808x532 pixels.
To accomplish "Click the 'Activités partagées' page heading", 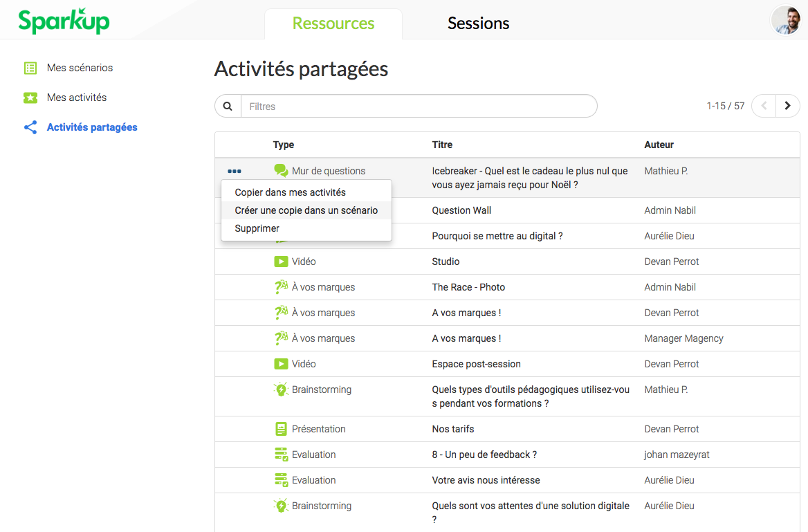I will (x=301, y=69).
